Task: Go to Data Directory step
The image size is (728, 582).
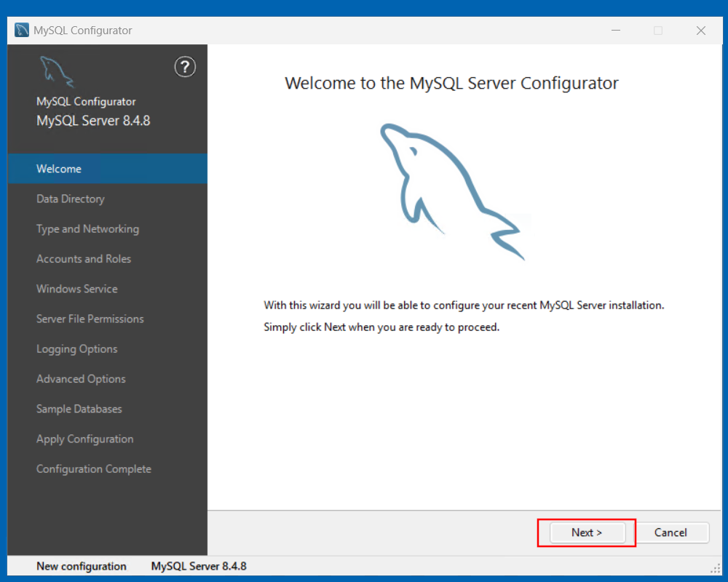Action: [x=107, y=199]
